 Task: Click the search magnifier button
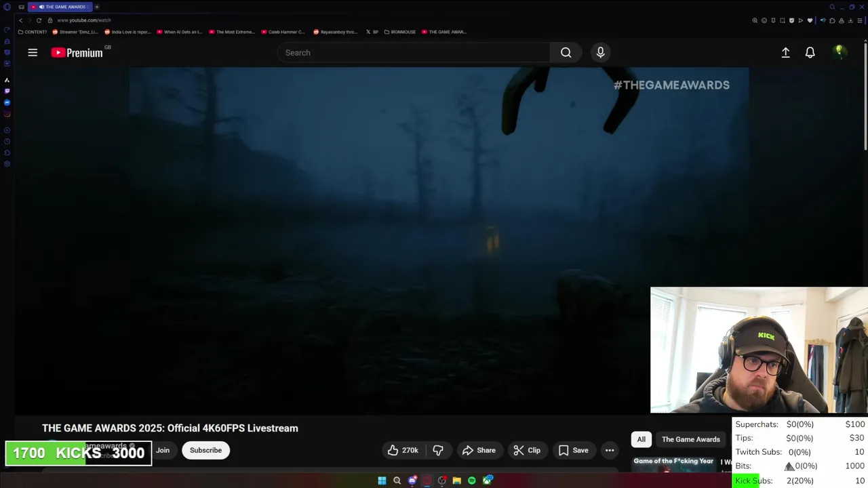pos(566,52)
